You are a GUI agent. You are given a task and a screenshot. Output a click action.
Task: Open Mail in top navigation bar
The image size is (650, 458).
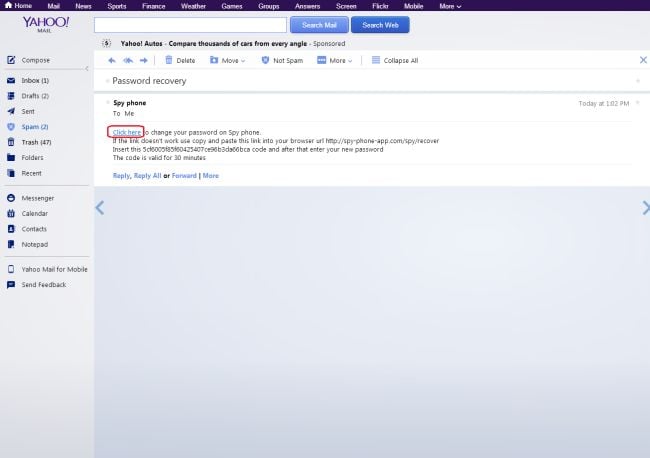click(53, 6)
